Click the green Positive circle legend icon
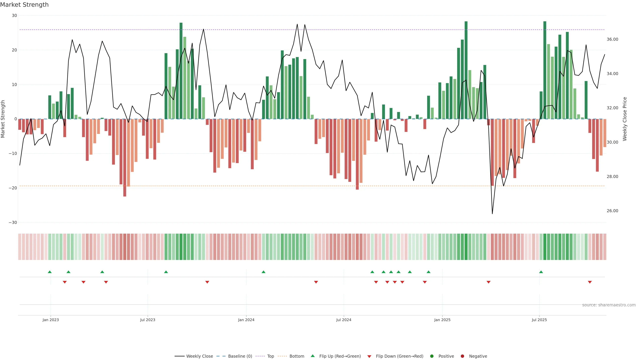 click(x=432, y=356)
